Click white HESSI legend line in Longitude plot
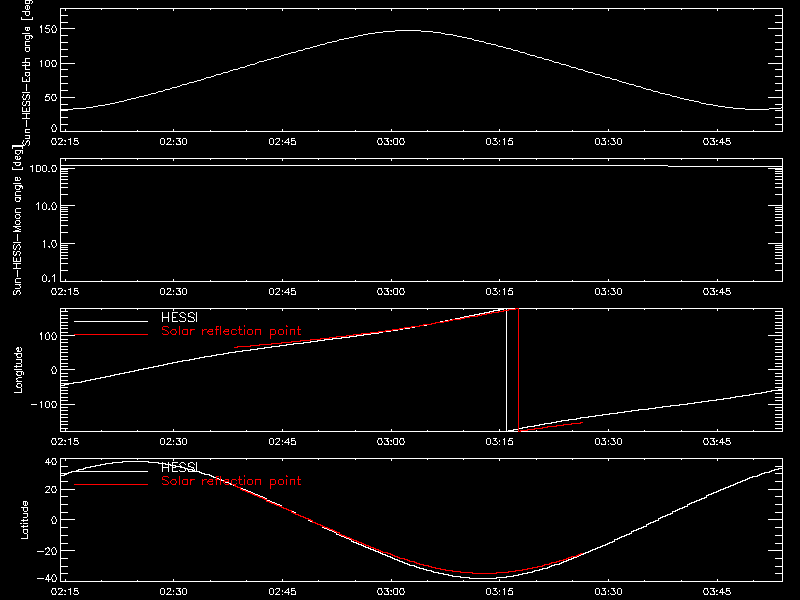The height and width of the screenshot is (600, 800). point(111,321)
